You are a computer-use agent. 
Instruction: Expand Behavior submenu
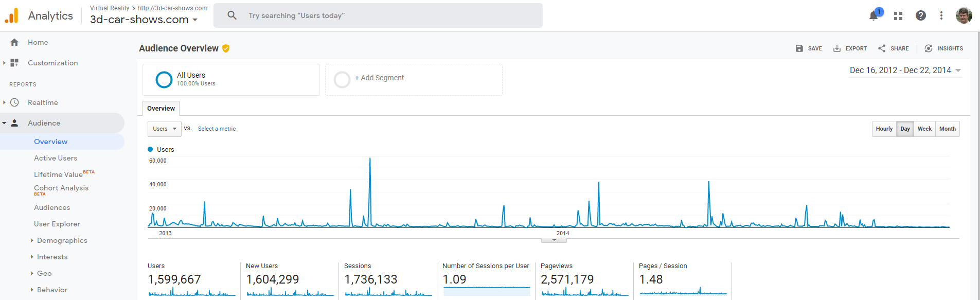pyautogui.click(x=32, y=290)
